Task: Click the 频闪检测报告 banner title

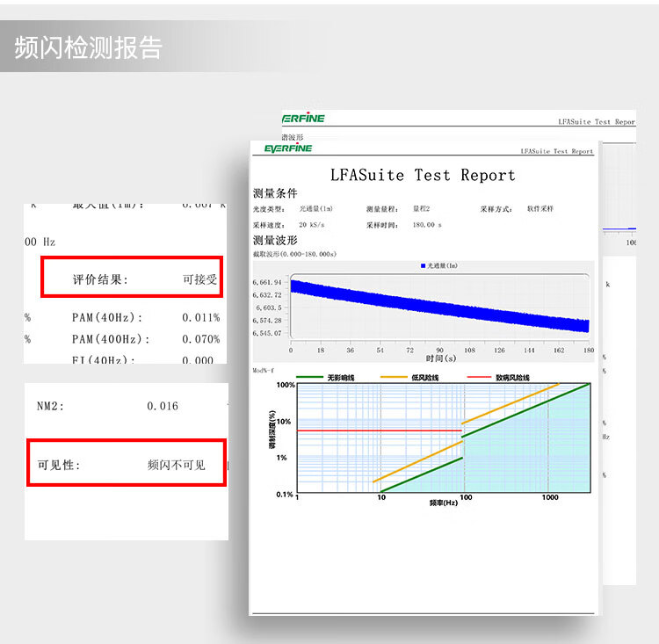Action: pos(89,47)
